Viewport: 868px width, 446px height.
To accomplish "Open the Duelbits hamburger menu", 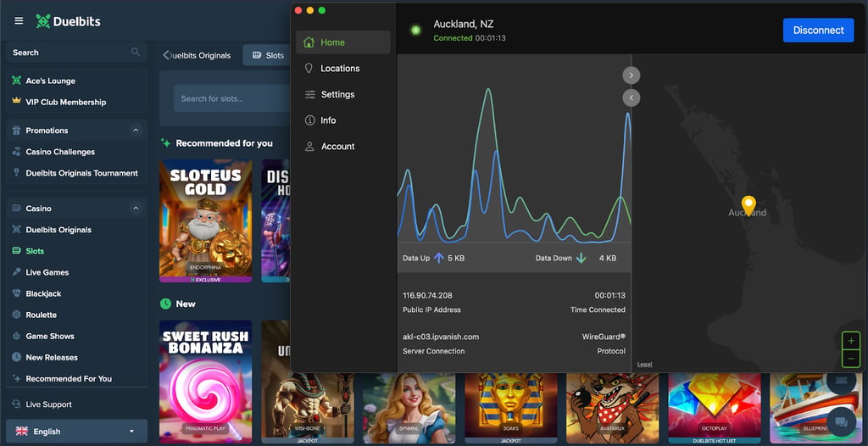I will pyautogui.click(x=19, y=21).
